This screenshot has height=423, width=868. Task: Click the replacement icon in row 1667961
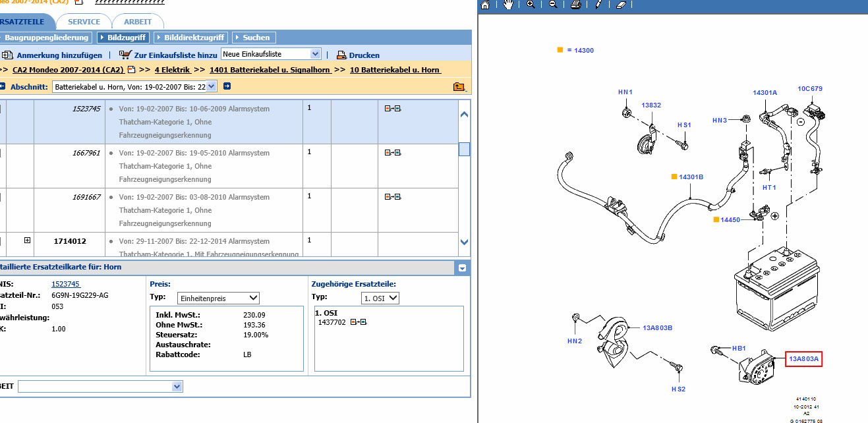[x=393, y=153]
